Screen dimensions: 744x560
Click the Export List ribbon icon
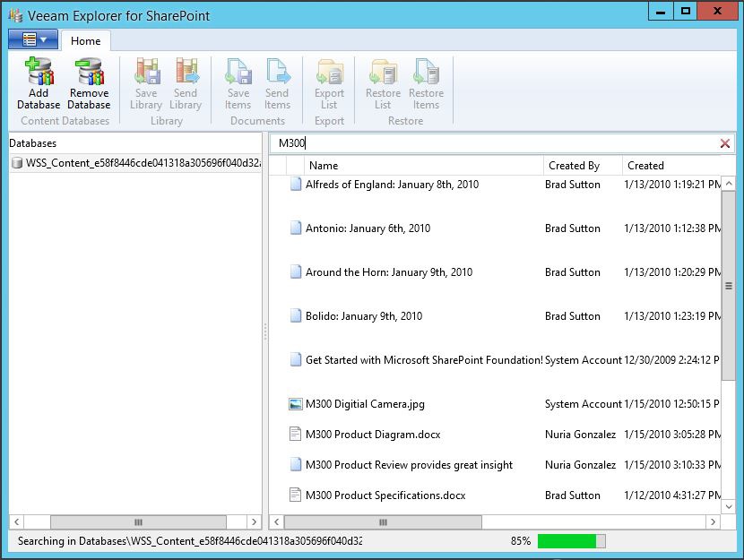(x=330, y=71)
